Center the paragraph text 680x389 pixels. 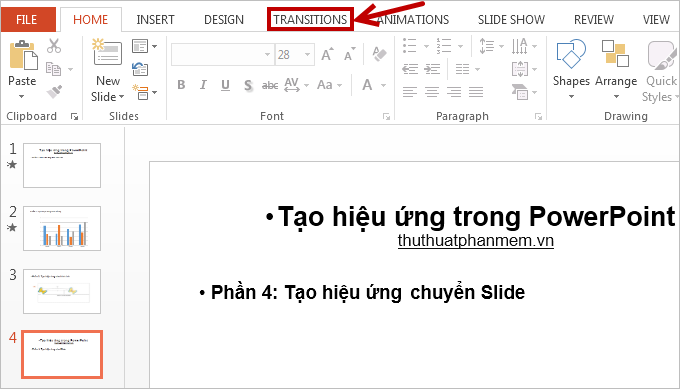(x=432, y=92)
